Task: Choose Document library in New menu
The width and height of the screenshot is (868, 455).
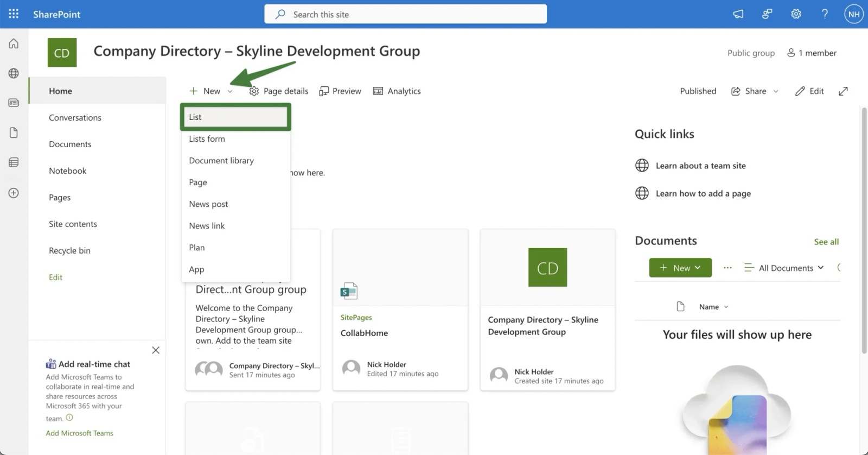Action: [x=235, y=161]
